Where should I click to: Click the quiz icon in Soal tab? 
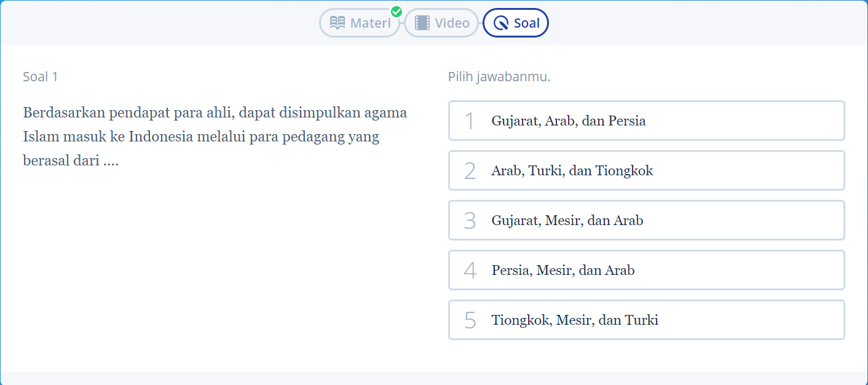[502, 23]
